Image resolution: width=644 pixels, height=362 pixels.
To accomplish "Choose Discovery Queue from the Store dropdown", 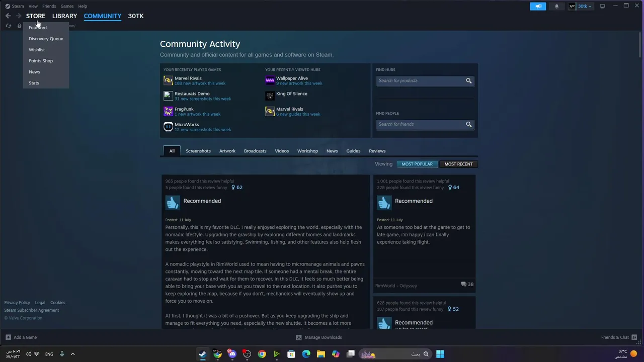I will point(46,39).
